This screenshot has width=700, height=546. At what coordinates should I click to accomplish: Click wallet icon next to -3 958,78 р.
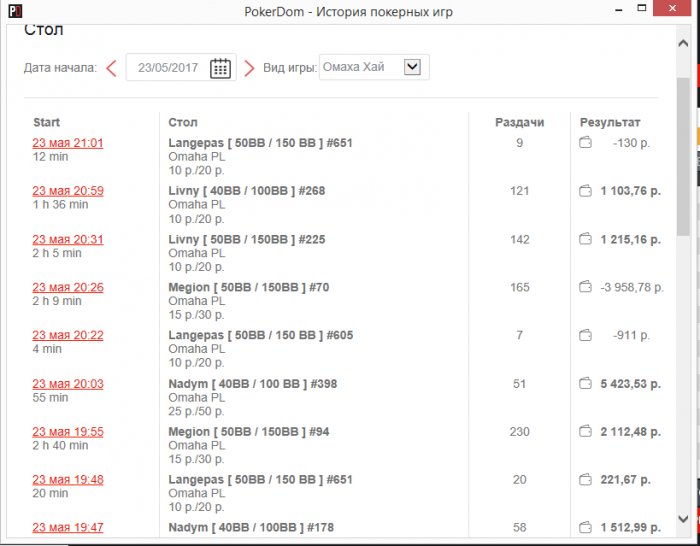coord(585,287)
